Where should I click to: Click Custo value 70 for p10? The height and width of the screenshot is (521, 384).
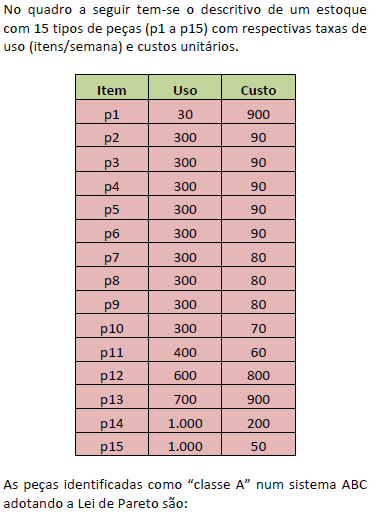258,326
